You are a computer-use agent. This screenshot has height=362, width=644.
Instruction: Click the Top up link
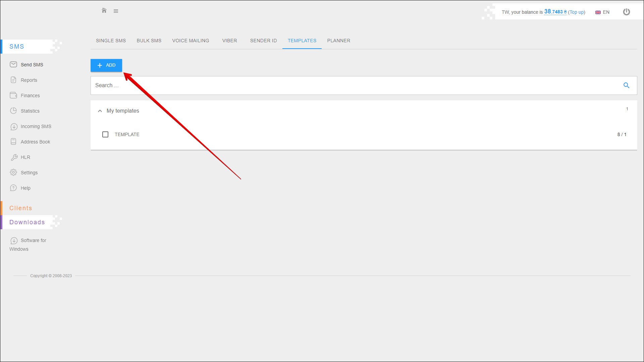point(576,12)
